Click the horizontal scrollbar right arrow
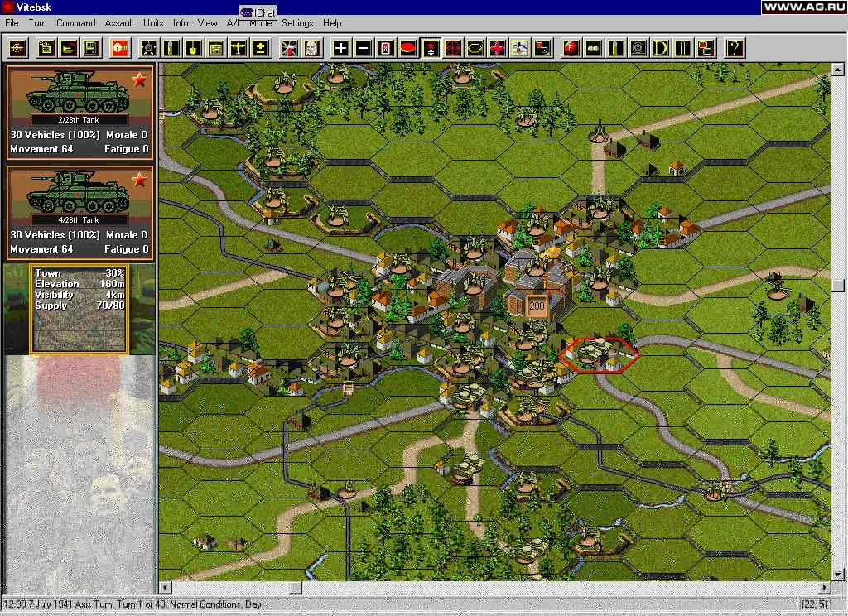The image size is (848, 616). (x=825, y=587)
